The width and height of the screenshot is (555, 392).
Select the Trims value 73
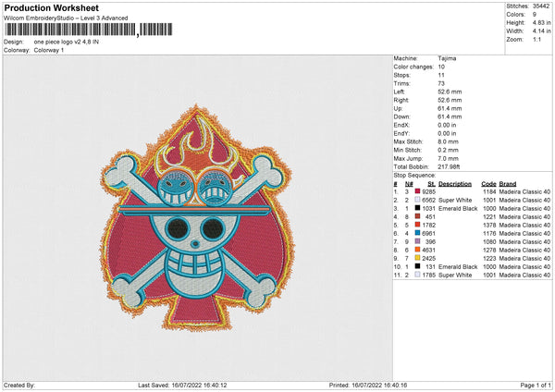point(441,83)
